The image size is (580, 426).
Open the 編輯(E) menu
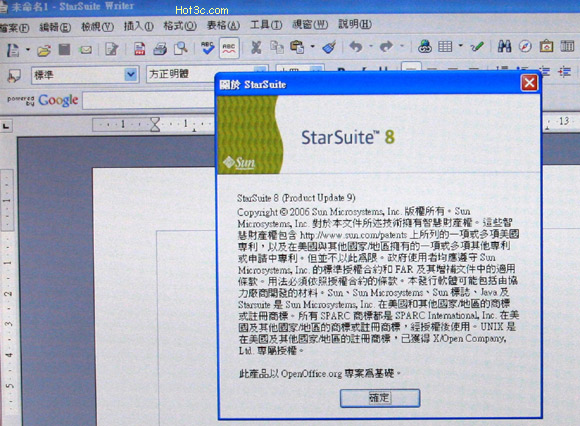click(55, 27)
